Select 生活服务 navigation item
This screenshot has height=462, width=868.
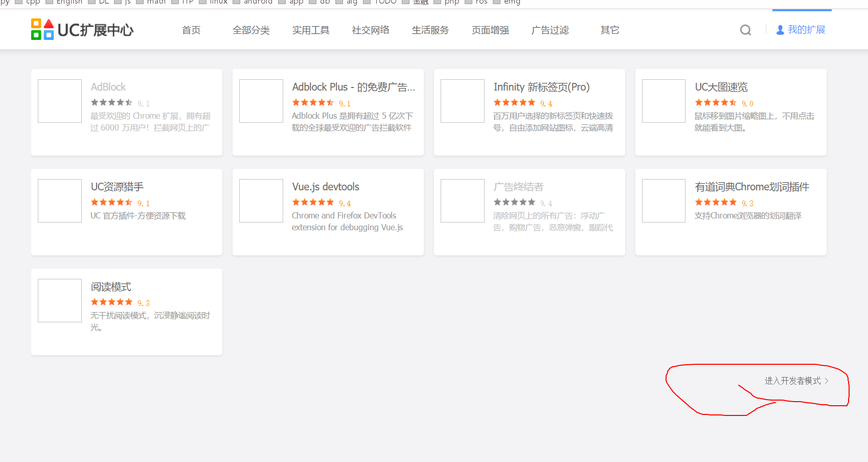pos(430,30)
